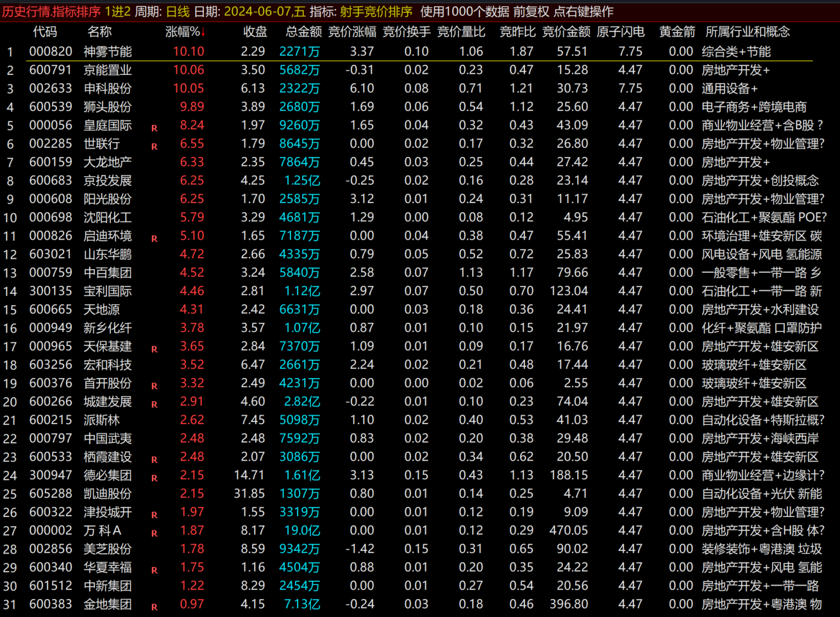The width and height of the screenshot is (840, 617).
Task: Select stock code 300135 宝利国际
Action: click(x=51, y=291)
